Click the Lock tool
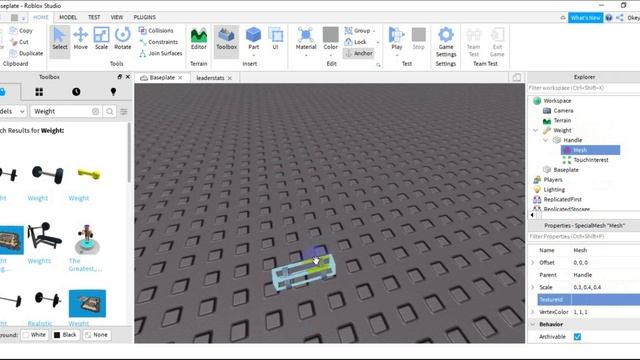Screen dimensions: 640x360 tap(355, 42)
